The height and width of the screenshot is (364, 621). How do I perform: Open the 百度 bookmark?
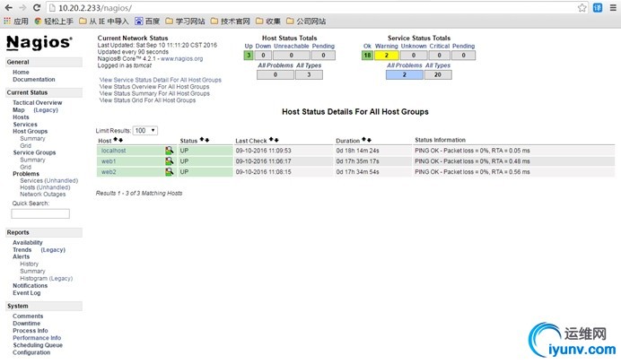click(147, 22)
